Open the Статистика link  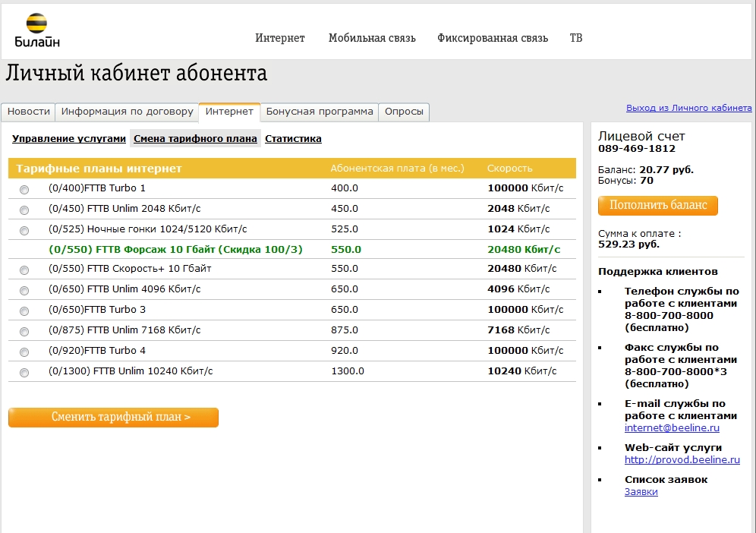[x=293, y=138]
